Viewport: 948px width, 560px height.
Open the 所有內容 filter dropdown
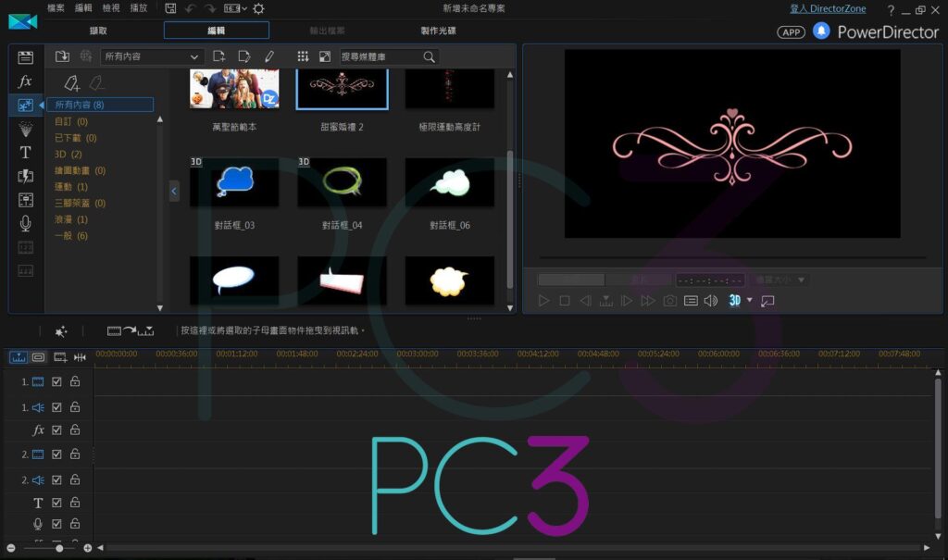coord(151,56)
